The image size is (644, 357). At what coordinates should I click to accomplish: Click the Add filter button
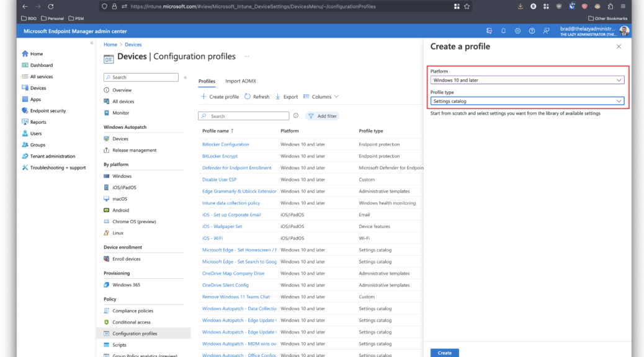(323, 116)
